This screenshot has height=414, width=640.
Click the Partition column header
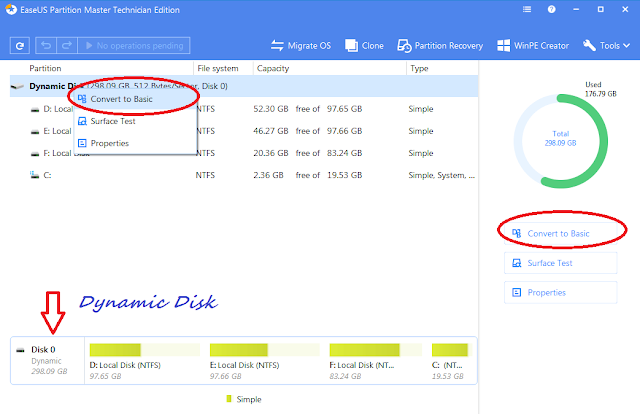tap(45, 68)
